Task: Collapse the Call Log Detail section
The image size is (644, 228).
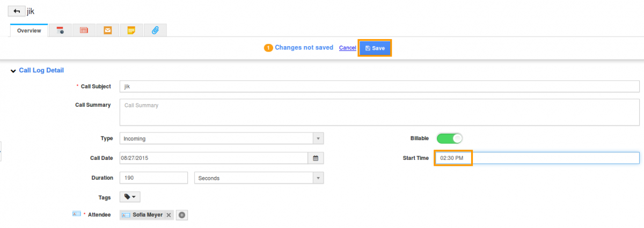Action: click(13, 70)
